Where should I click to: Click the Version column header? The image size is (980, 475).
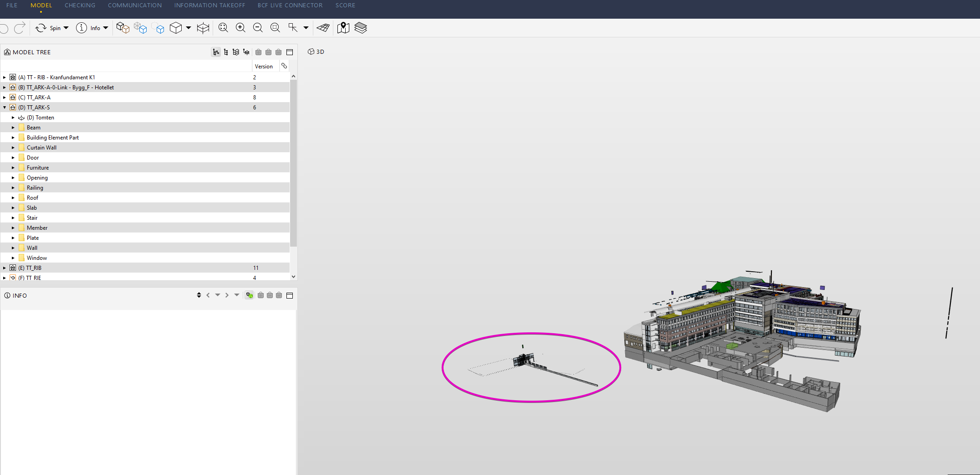tap(264, 67)
